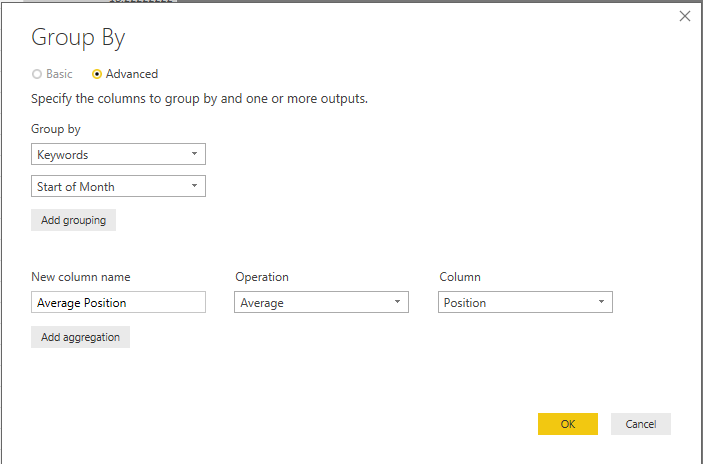The height and width of the screenshot is (464, 703).
Task: Click the 'New column name' label
Action: pos(81,277)
